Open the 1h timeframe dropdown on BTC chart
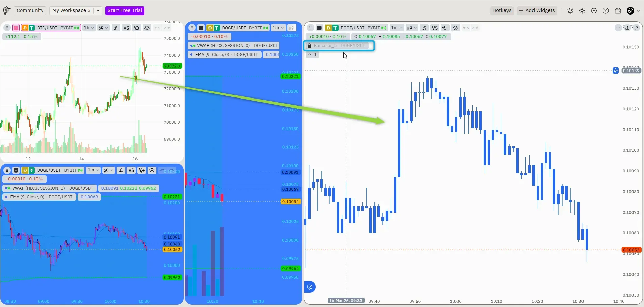Screen dimensions: 644x307 [89, 28]
